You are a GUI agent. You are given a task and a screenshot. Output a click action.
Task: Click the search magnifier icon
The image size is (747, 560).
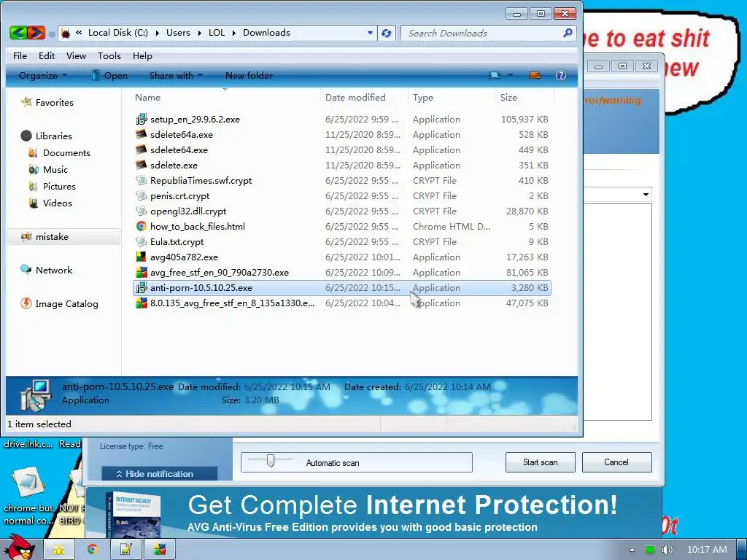(x=568, y=33)
